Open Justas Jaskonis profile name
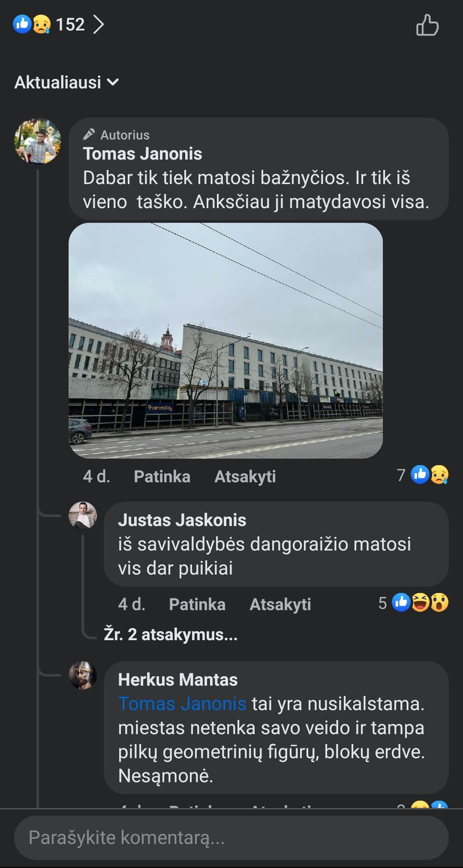The image size is (463, 868). [182, 520]
